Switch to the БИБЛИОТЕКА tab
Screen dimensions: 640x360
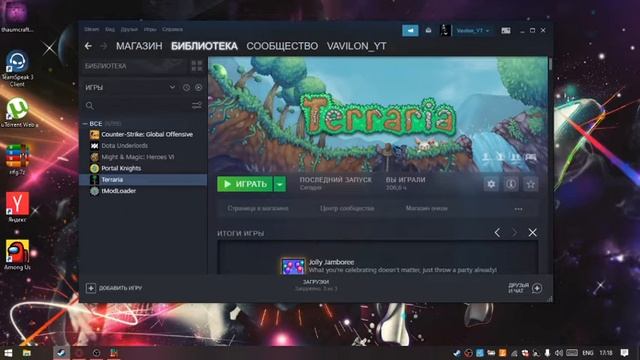204,46
